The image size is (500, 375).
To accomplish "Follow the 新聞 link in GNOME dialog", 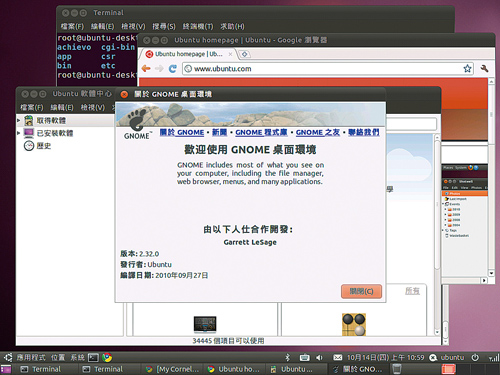I will [x=219, y=132].
